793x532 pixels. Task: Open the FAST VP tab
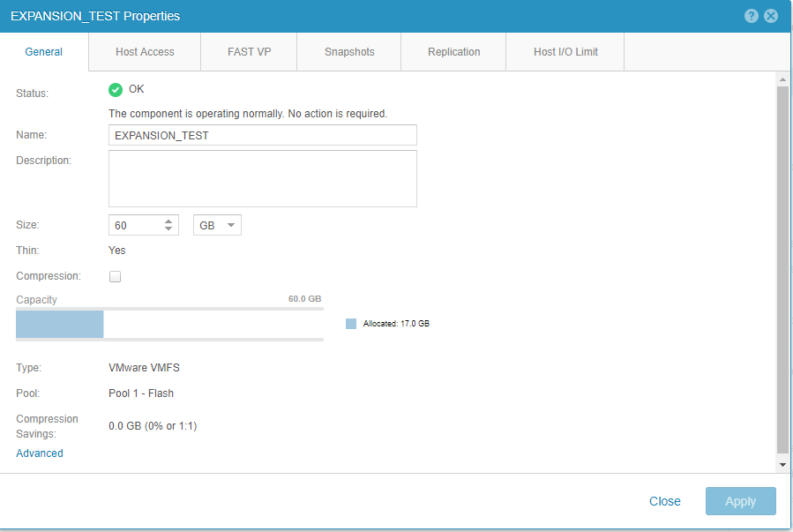coord(249,51)
